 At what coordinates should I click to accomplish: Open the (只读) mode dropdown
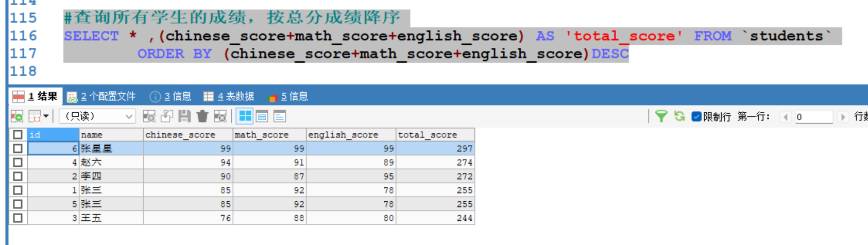tap(98, 116)
